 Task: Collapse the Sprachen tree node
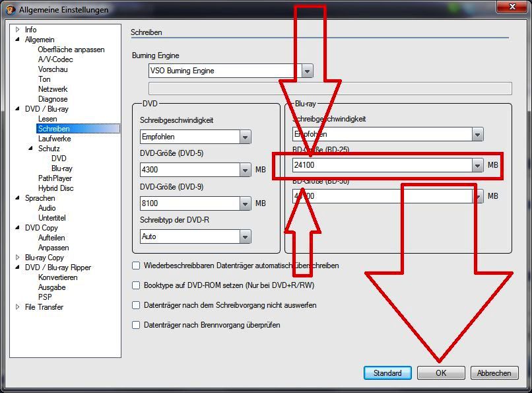click(x=18, y=197)
